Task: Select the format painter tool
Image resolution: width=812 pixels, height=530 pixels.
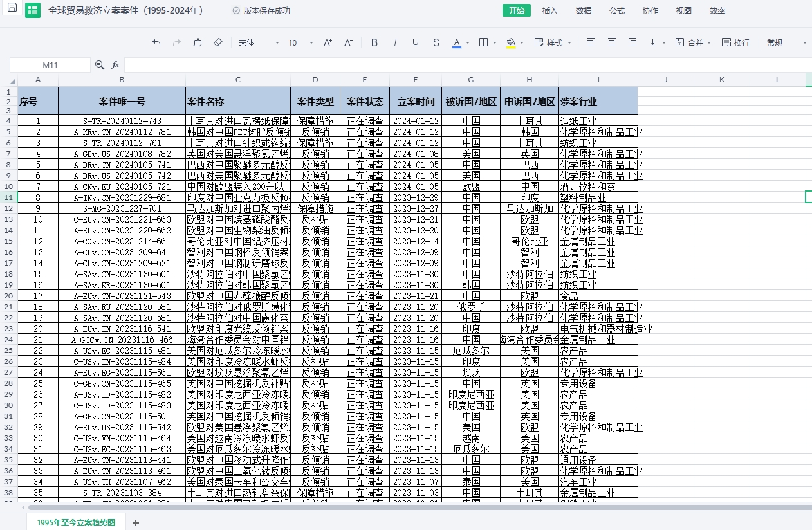Action: tap(198, 42)
